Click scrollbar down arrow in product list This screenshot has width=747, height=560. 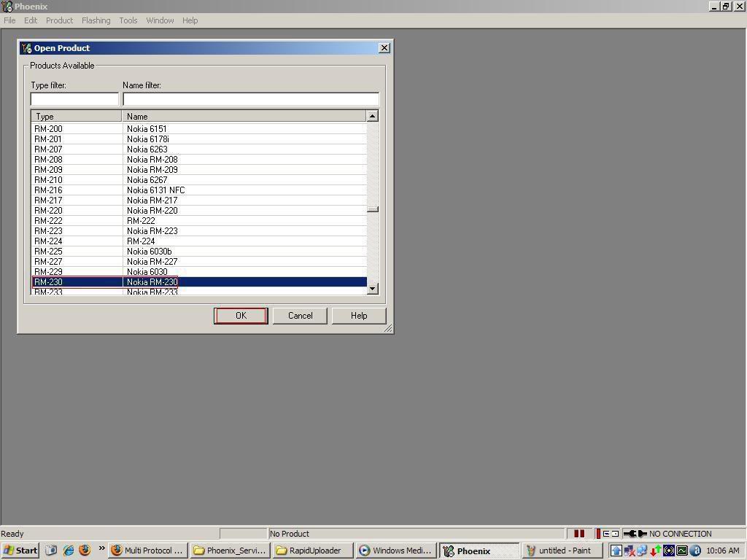tap(373, 289)
